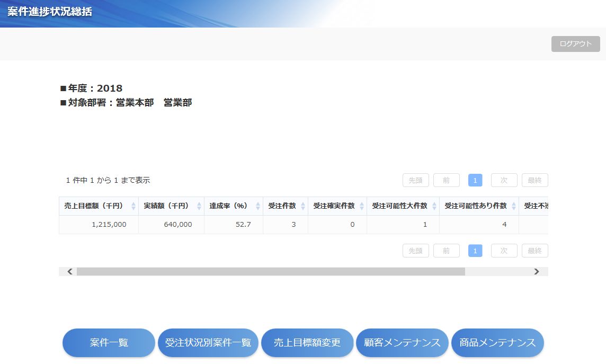Open 受注状況別案件一覧

[208, 343]
